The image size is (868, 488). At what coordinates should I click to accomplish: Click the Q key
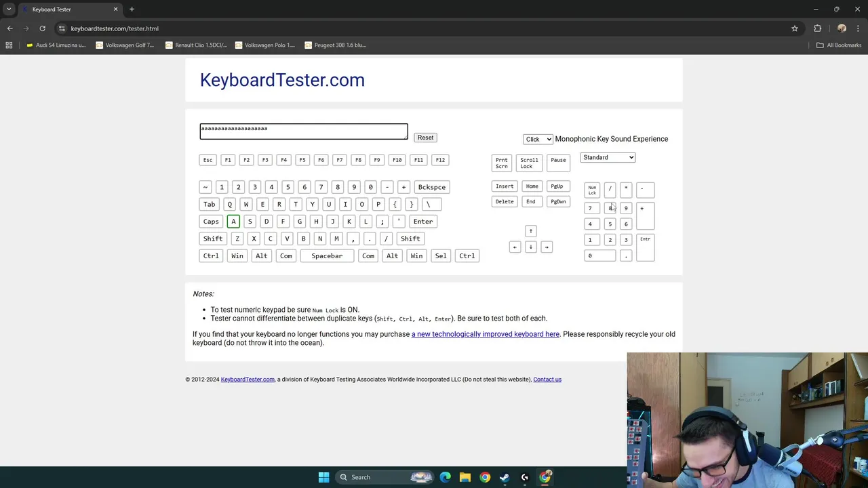coord(229,204)
